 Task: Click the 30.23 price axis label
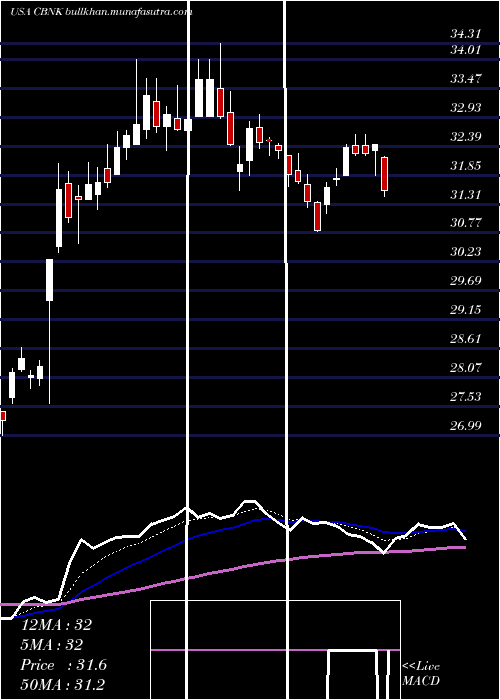click(x=466, y=252)
